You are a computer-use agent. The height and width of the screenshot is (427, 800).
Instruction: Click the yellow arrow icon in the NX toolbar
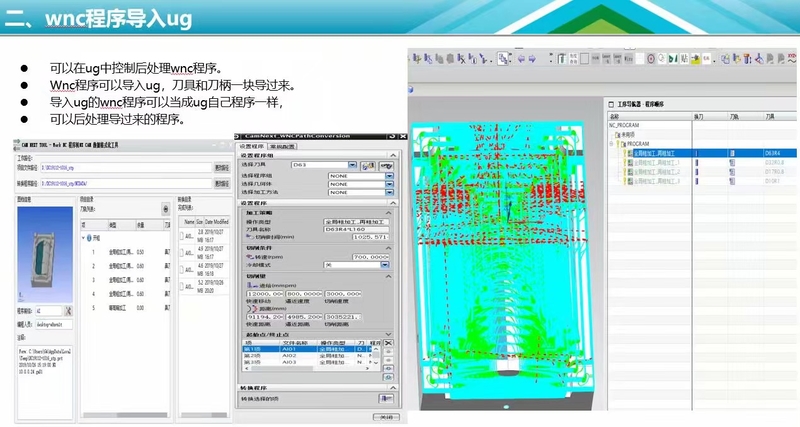tap(695, 59)
